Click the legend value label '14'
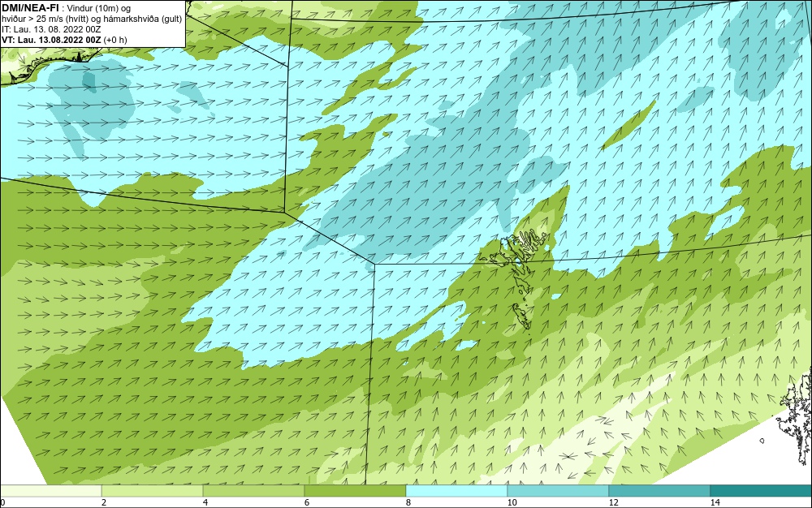This screenshot has height=508, width=812. [715, 502]
